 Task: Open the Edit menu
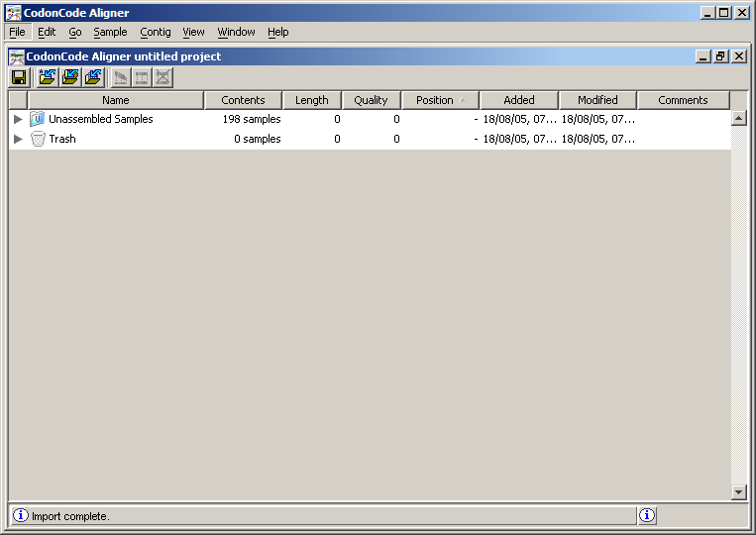click(47, 32)
